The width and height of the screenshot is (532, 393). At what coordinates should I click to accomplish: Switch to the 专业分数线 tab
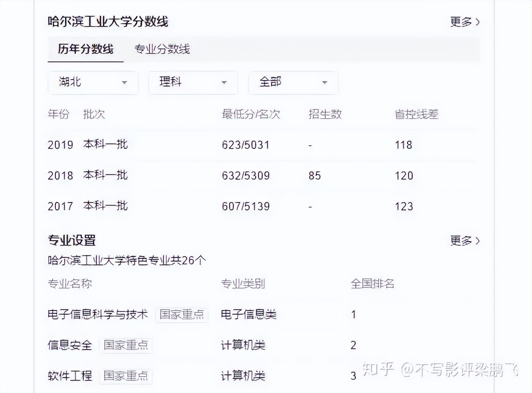162,49
